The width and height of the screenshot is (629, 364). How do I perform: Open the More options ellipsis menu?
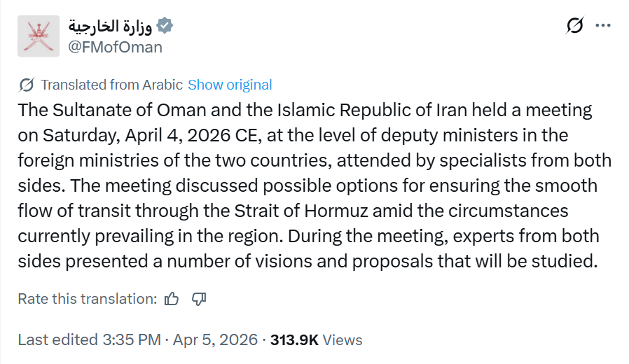click(603, 26)
